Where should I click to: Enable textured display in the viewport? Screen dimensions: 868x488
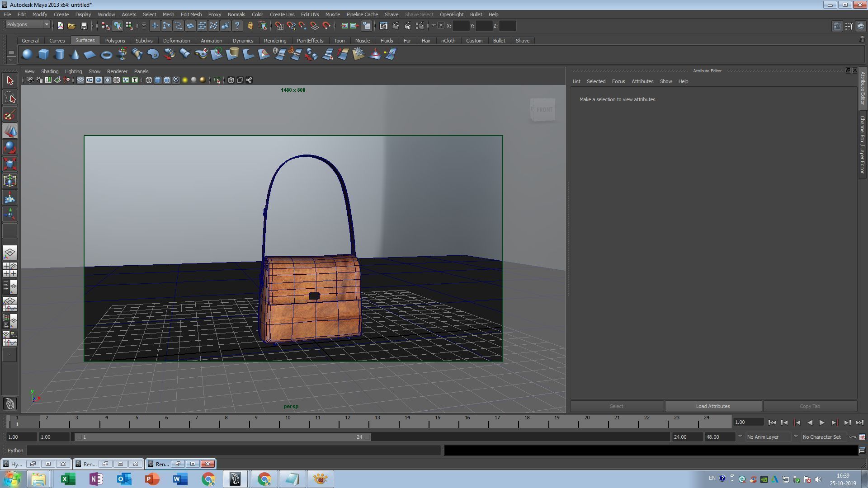point(176,80)
